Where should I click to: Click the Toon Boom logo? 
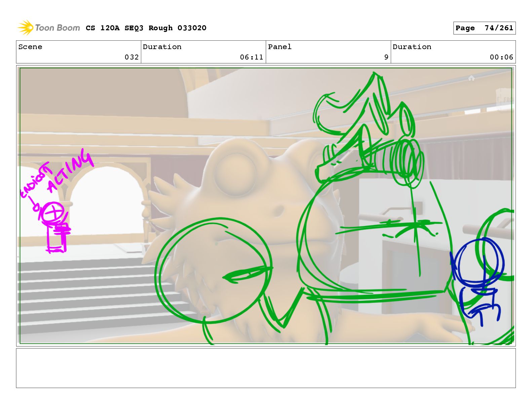tap(49, 28)
